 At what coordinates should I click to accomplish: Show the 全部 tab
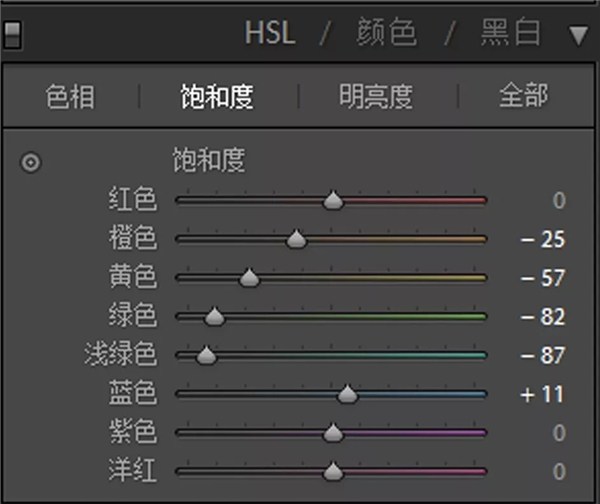point(523,97)
